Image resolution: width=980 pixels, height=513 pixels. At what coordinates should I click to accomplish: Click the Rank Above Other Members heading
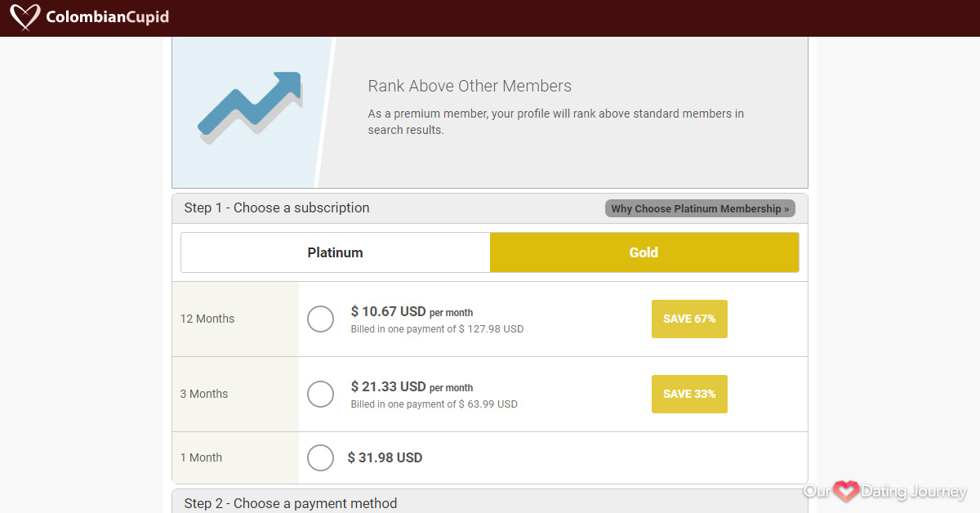(470, 86)
